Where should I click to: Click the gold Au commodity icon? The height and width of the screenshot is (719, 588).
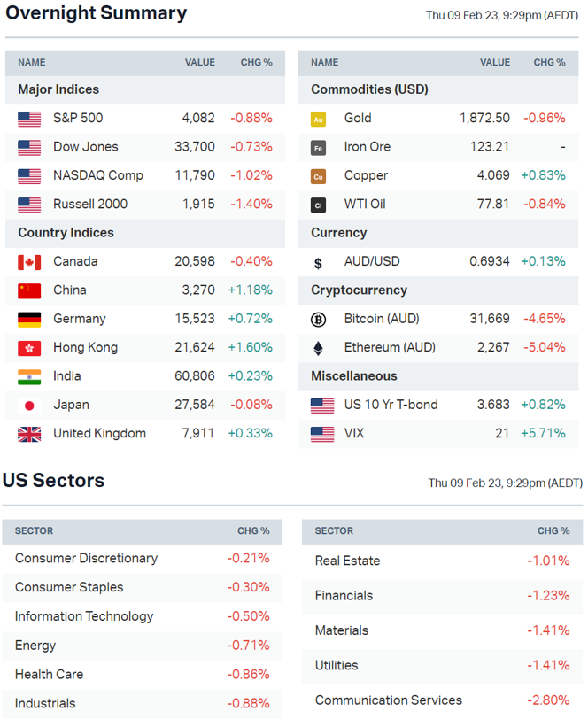click(x=319, y=119)
